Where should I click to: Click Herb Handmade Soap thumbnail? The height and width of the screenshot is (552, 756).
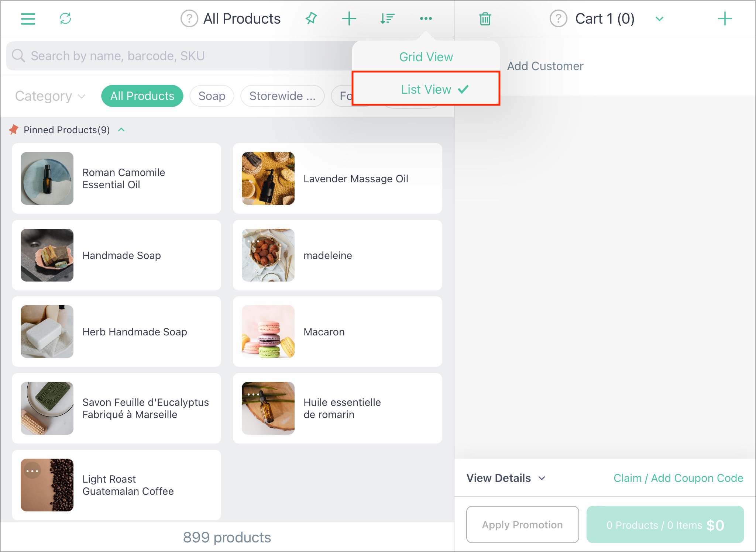(47, 331)
